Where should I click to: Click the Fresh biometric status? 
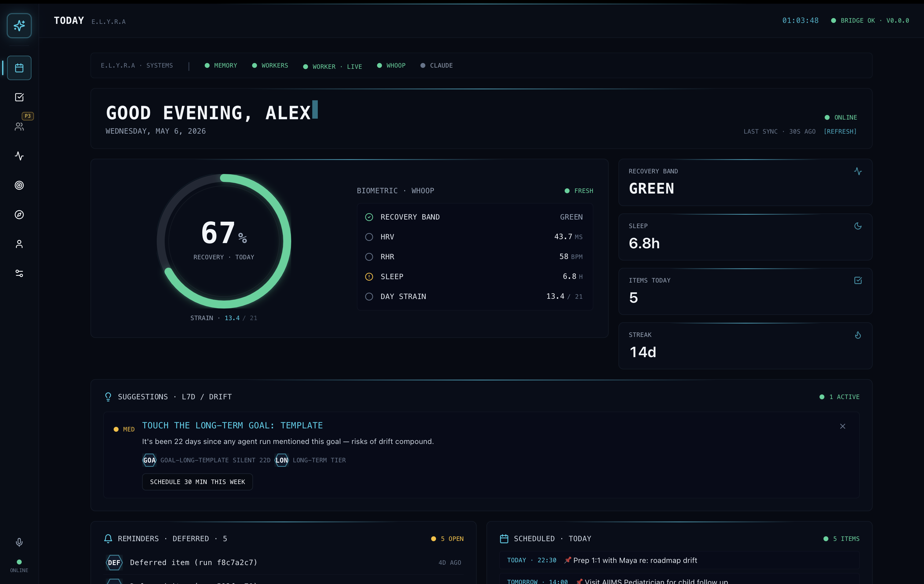point(579,191)
